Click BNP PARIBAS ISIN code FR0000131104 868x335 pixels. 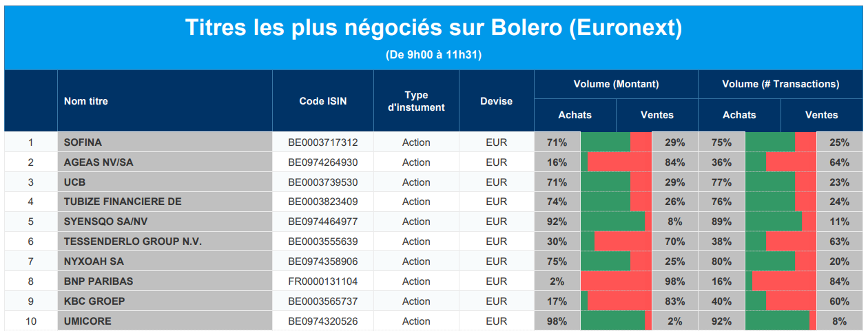[x=323, y=281]
